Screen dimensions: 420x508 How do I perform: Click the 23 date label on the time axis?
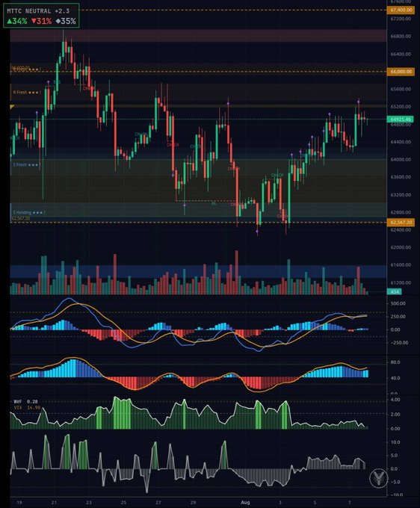click(x=89, y=503)
